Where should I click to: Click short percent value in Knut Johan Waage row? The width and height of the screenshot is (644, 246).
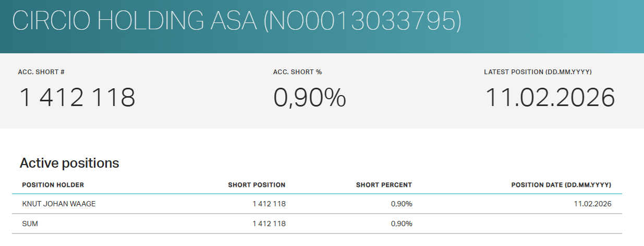402,204
